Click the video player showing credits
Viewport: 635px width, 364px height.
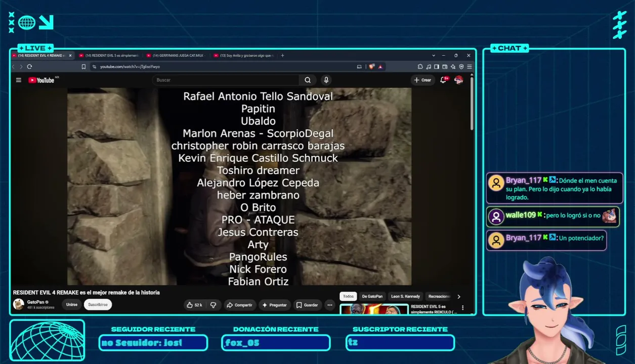[x=239, y=187]
